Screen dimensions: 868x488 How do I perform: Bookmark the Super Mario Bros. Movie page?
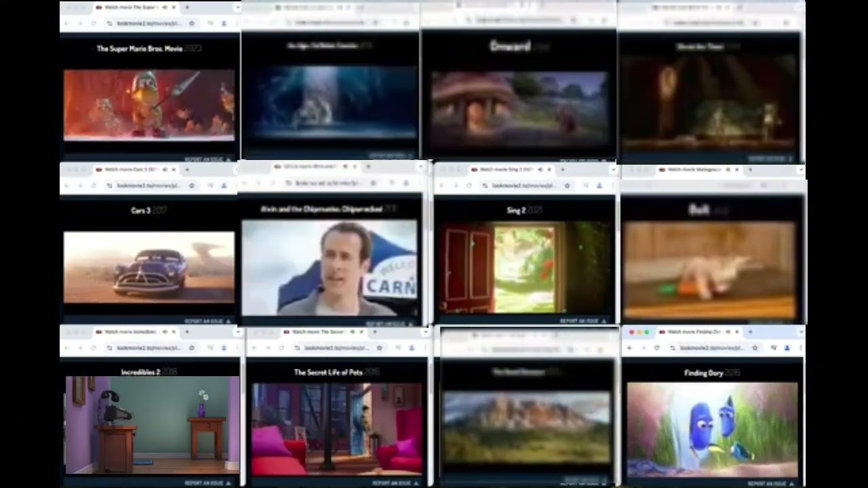(192, 23)
